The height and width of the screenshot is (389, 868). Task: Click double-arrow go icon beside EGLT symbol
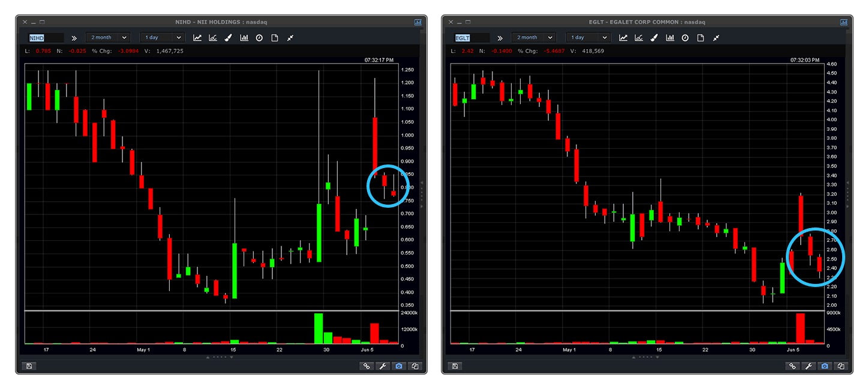click(500, 37)
